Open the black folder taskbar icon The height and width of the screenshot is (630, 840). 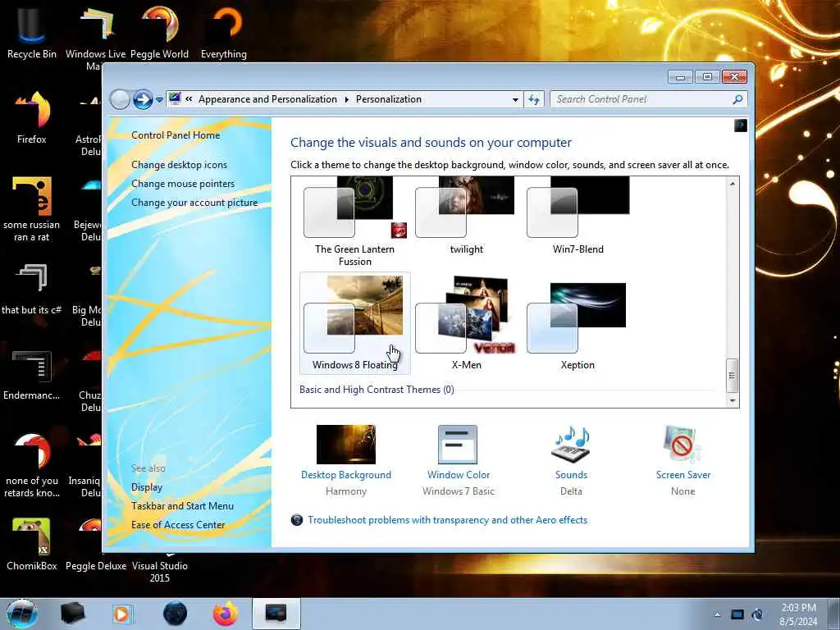tap(72, 614)
